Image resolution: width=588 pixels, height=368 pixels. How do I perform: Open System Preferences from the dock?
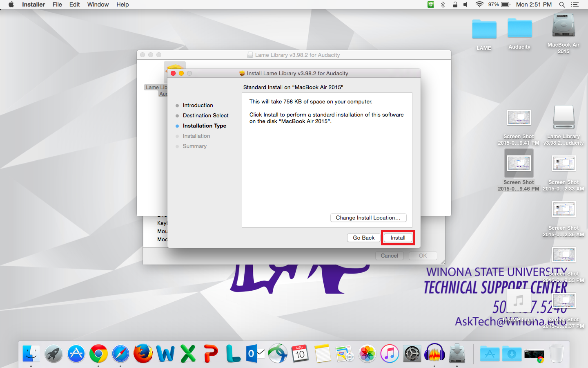412,353
